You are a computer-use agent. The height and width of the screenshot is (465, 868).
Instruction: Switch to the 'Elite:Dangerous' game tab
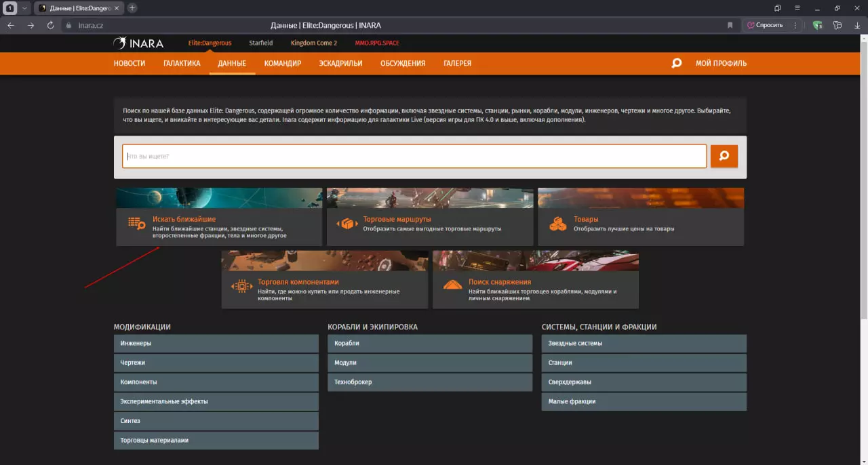(x=210, y=43)
